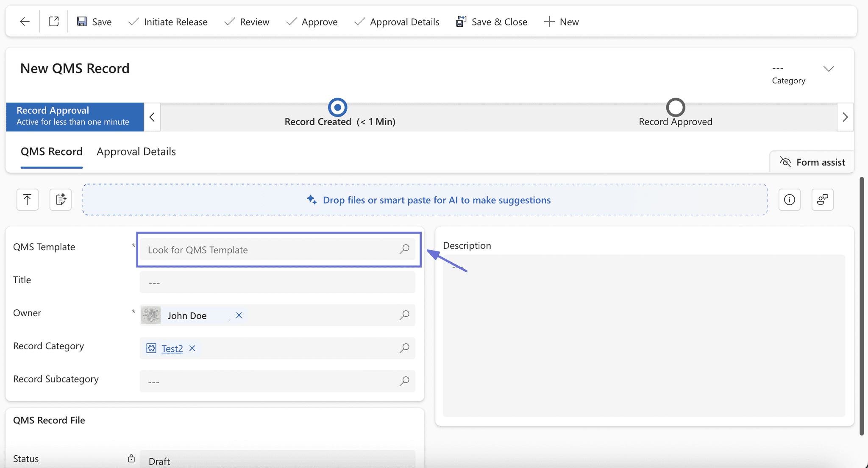868x468 pixels.
Task: Click the Record Subcategory lookup field
Action: point(278,381)
